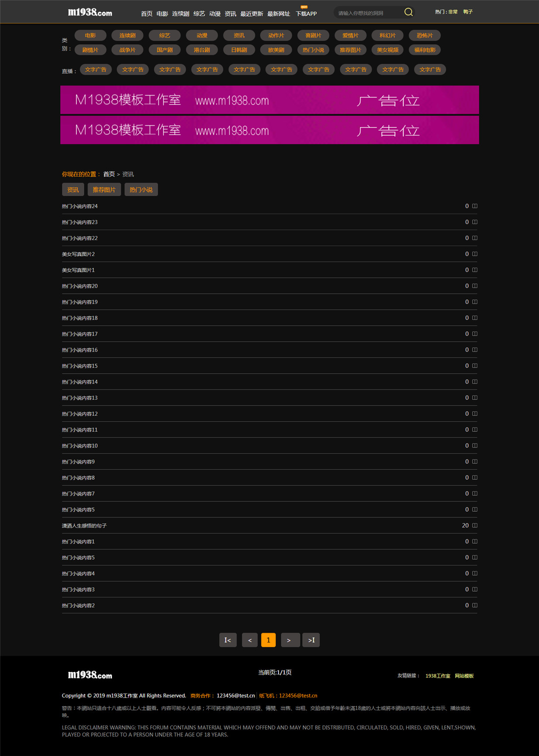Click the previous page arrow
The image size is (539, 756).
click(x=250, y=640)
